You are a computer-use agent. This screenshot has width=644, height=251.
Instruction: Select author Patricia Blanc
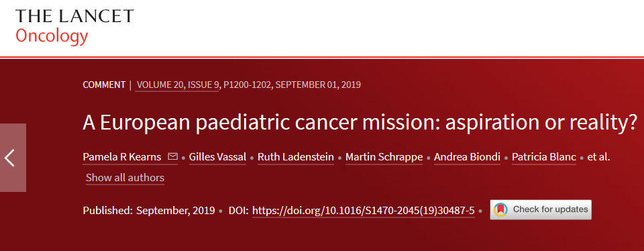point(544,157)
